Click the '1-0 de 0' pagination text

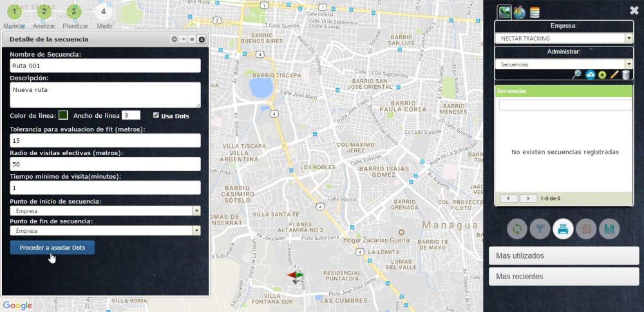(551, 199)
